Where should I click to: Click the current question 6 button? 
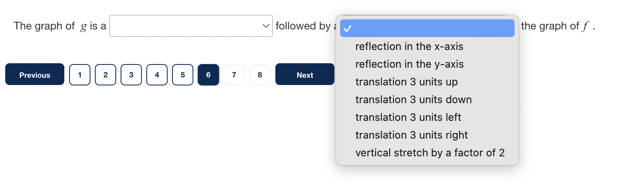(208, 75)
